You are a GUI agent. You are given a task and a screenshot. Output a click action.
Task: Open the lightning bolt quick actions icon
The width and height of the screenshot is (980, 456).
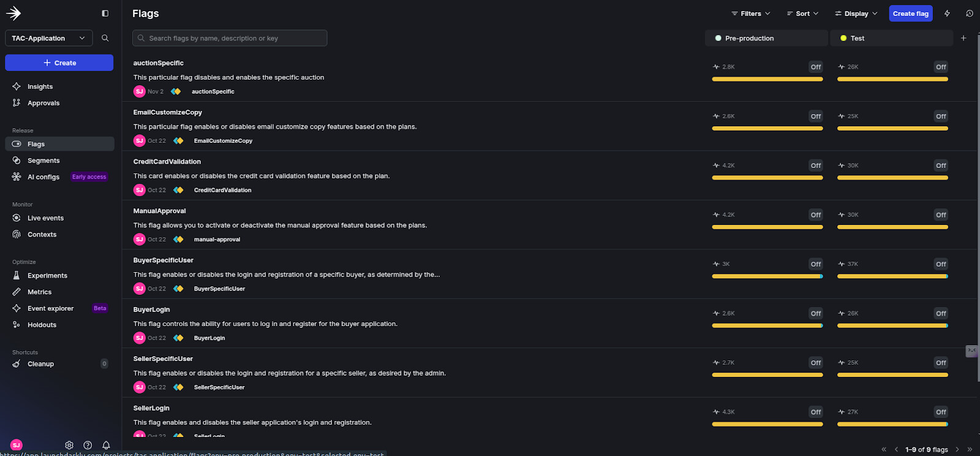point(947,13)
